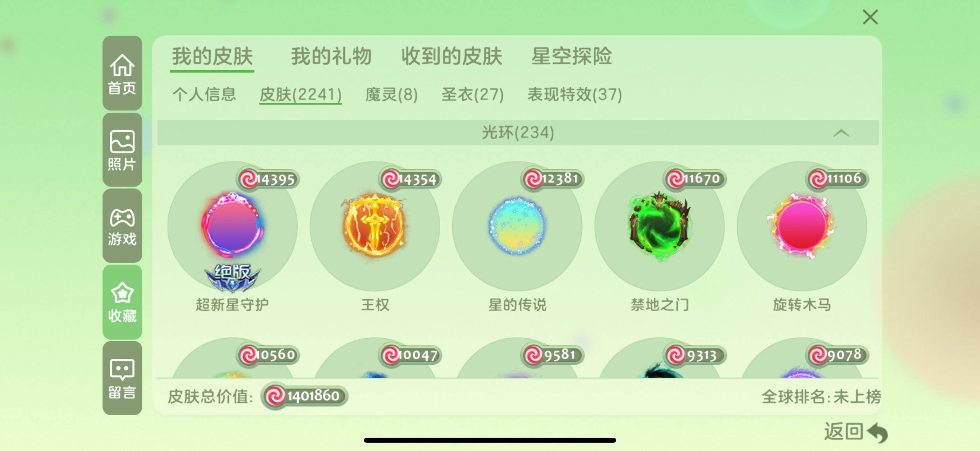Switch to the 我的礼物 tab

coord(331,56)
